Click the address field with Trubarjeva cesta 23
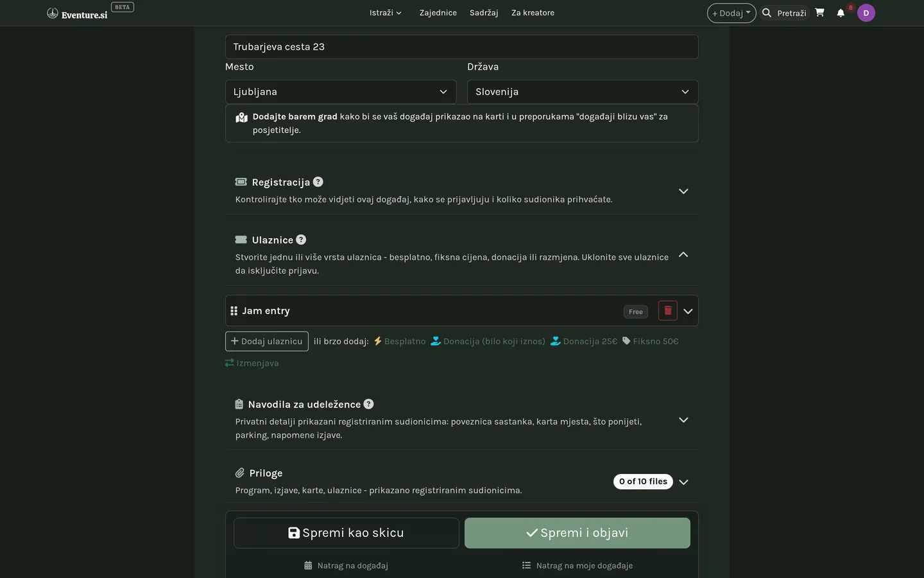 coord(462,47)
